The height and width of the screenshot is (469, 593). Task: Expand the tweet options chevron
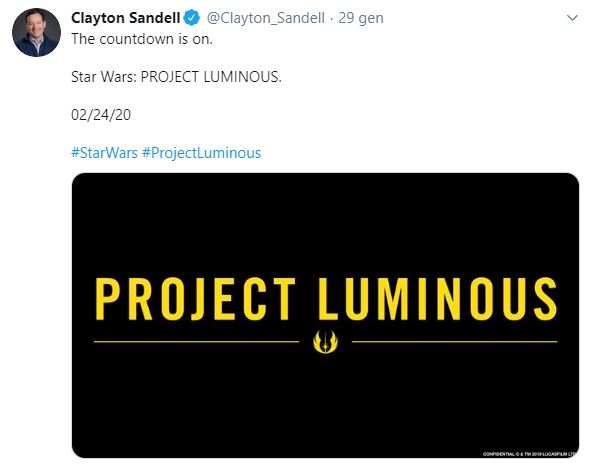(x=573, y=18)
